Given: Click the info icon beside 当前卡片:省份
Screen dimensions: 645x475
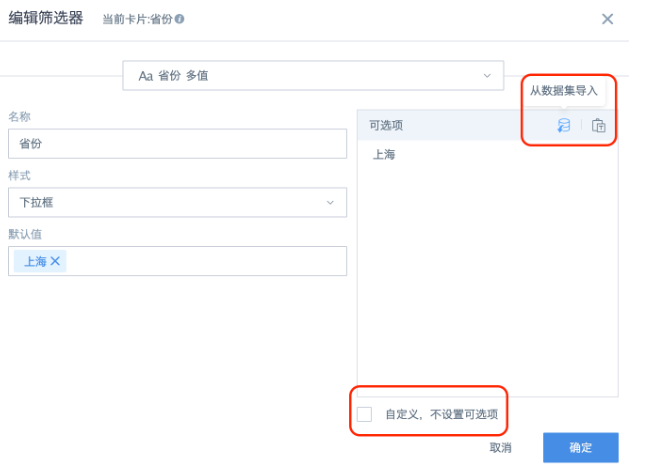Looking at the screenshot, I should [x=179, y=19].
